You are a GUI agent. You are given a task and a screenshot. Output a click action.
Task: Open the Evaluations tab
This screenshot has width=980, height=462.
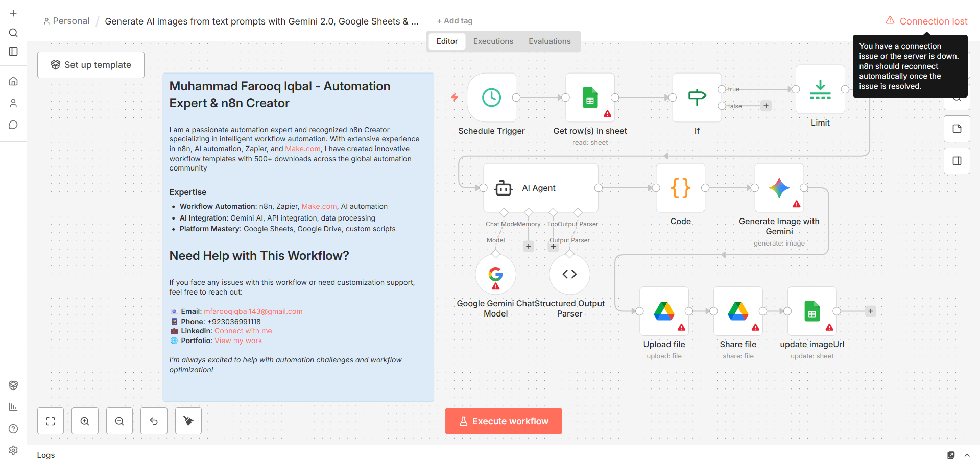pyautogui.click(x=549, y=41)
